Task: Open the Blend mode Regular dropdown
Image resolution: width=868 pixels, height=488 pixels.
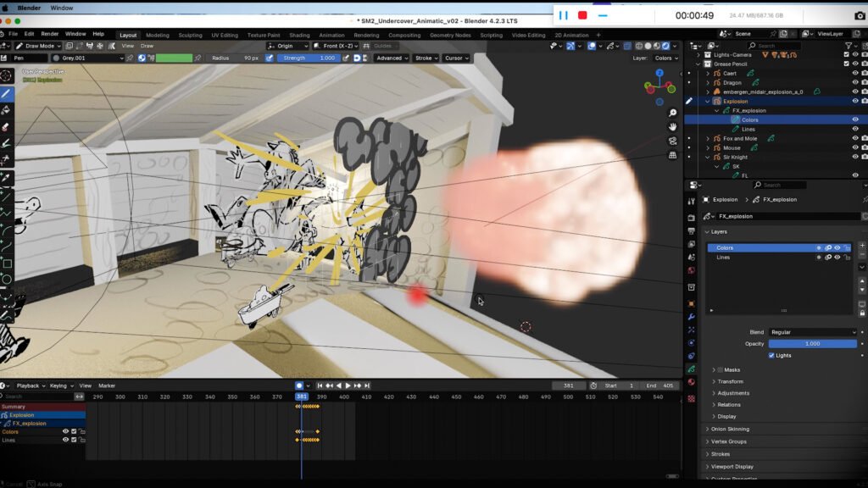Action: [x=813, y=332]
